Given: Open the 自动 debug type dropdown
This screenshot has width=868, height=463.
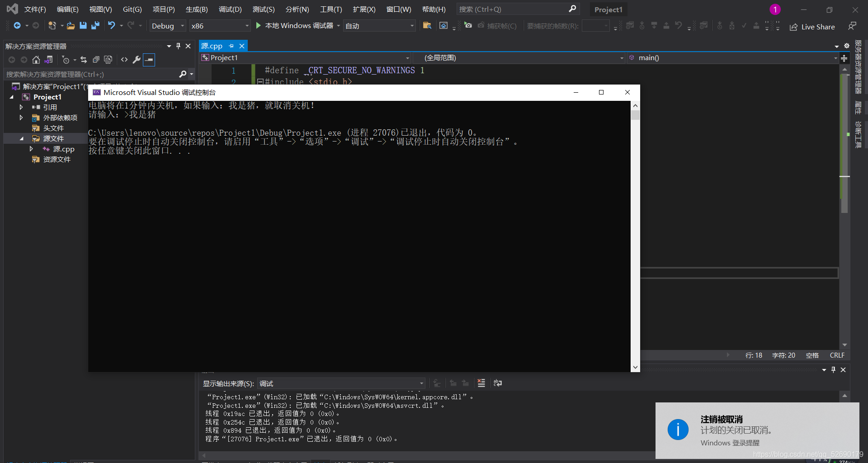Looking at the screenshot, I should point(379,26).
